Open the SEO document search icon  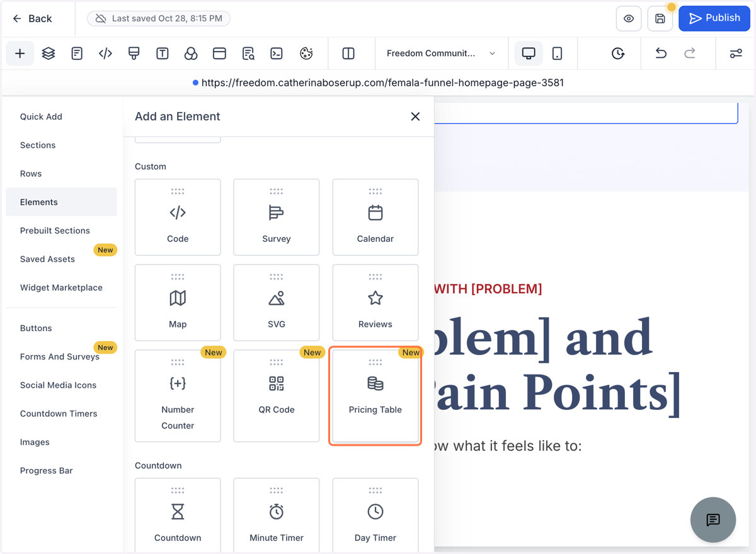[x=248, y=54]
